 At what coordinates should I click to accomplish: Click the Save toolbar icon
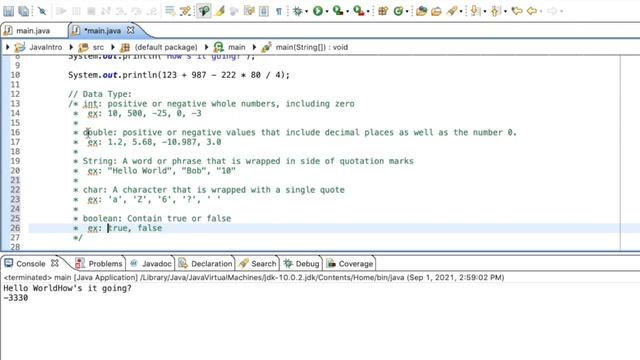pos(9,11)
